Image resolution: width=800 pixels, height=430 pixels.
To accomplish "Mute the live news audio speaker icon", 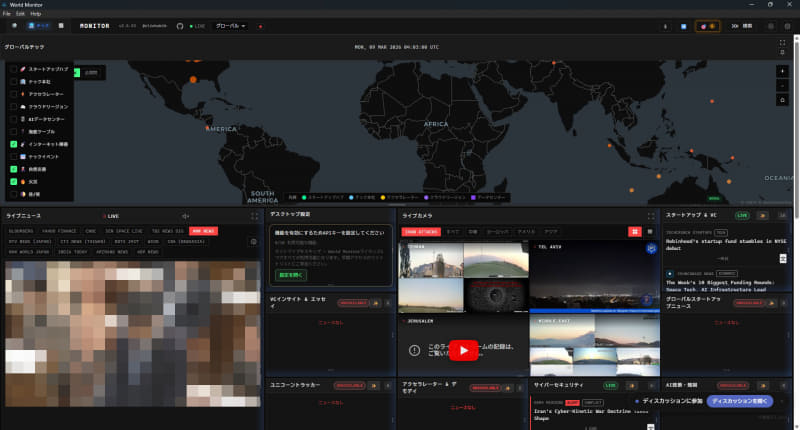I will pos(186,216).
